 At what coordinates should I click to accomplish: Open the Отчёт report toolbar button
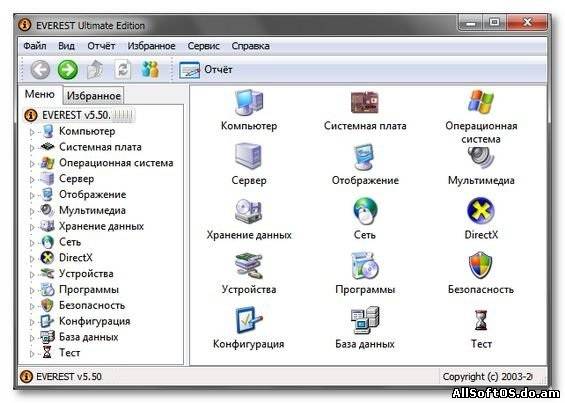coord(206,70)
